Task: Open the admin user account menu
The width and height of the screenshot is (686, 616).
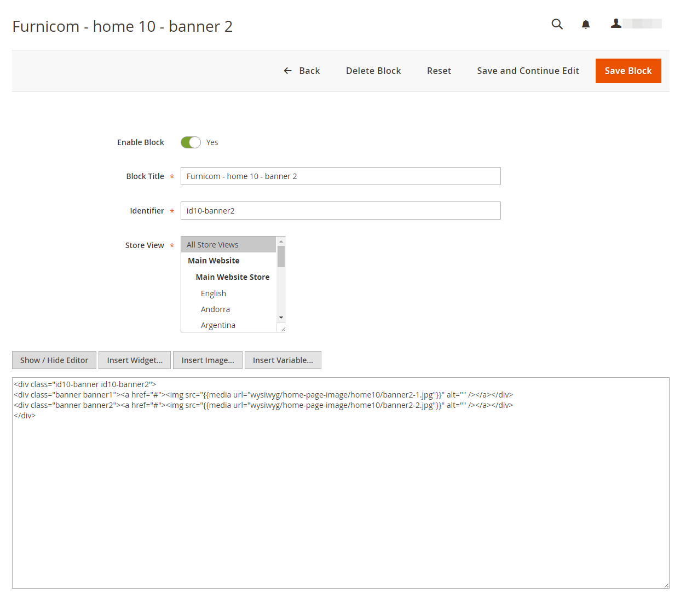Action: click(x=636, y=24)
